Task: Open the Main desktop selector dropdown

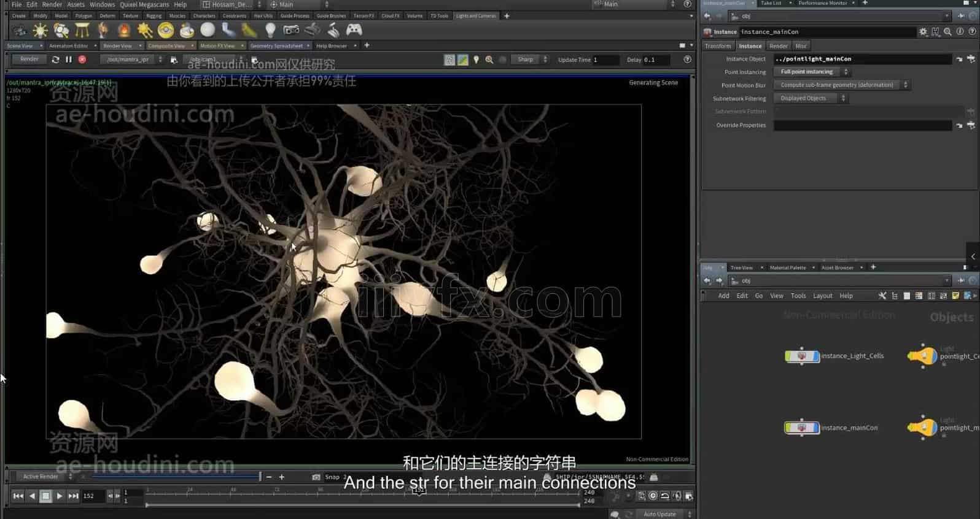Action: click(x=300, y=4)
